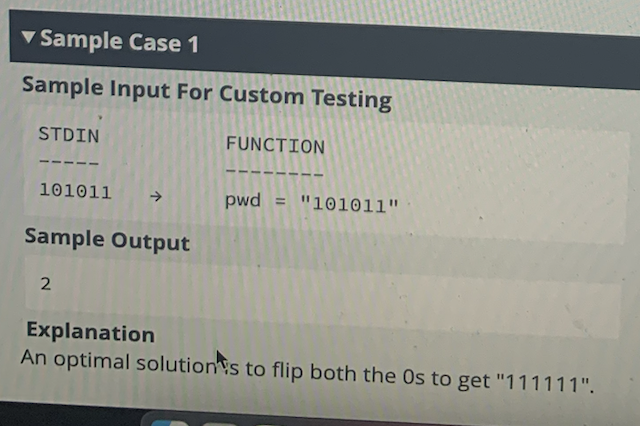The height and width of the screenshot is (426, 640).
Task: Click the dashed line under STDIN
Action: pyautogui.click(x=69, y=162)
